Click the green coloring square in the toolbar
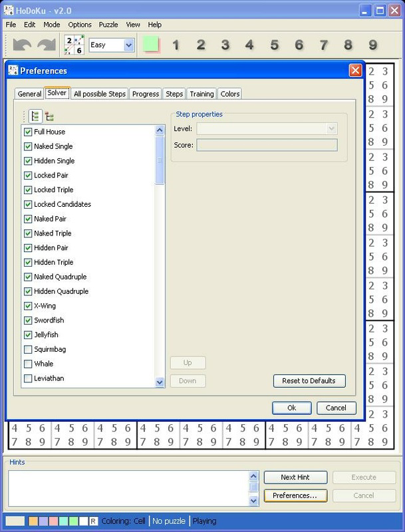The width and height of the screenshot is (405, 532). click(x=151, y=45)
